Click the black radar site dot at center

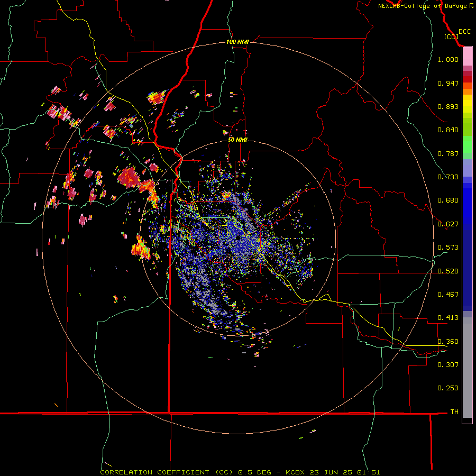point(238,239)
